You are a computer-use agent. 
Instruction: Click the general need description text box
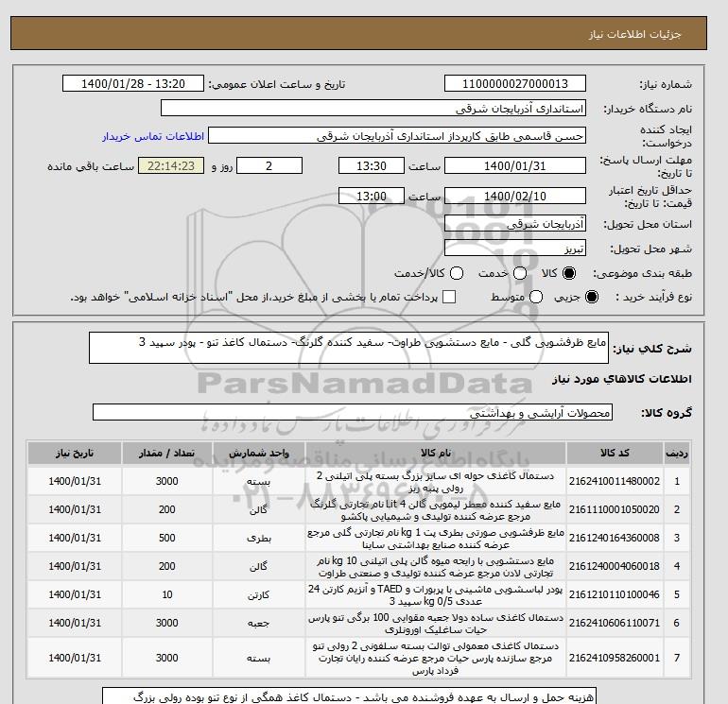[x=349, y=348]
